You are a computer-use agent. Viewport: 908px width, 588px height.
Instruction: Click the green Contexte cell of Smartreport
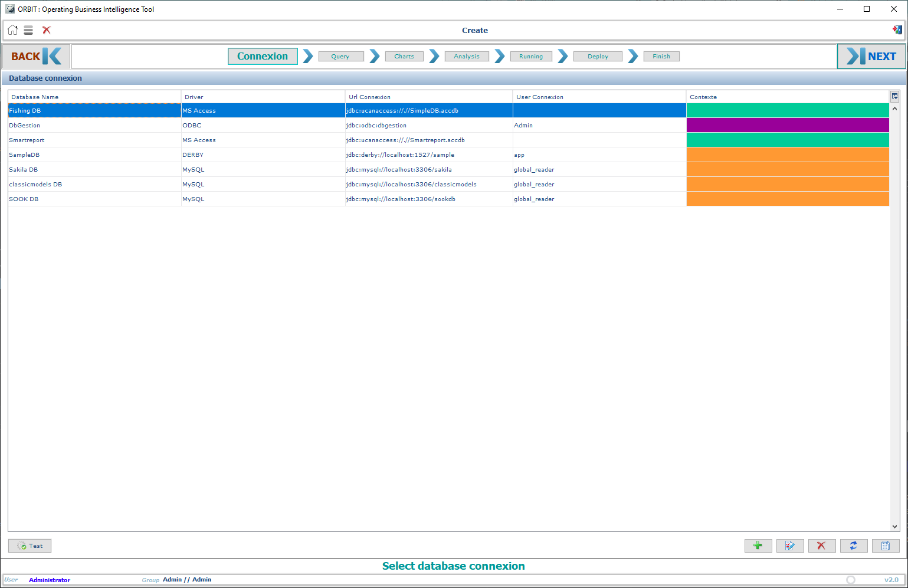pyautogui.click(x=788, y=140)
